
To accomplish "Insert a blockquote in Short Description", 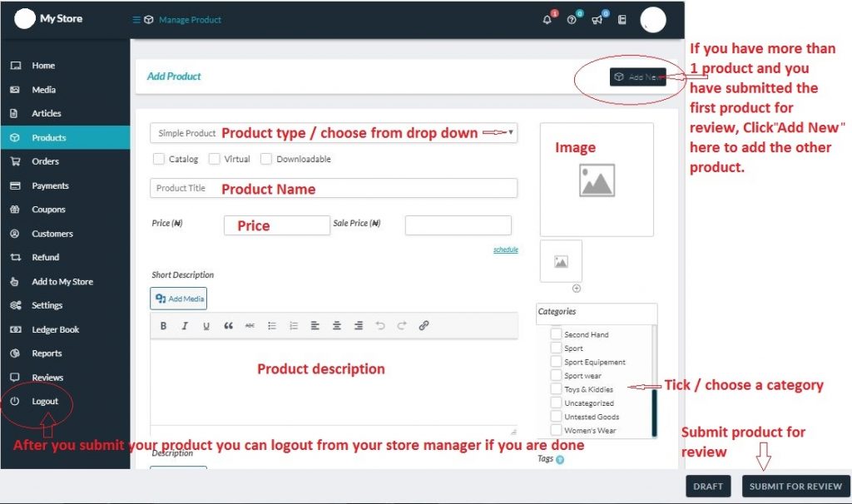I will (228, 326).
